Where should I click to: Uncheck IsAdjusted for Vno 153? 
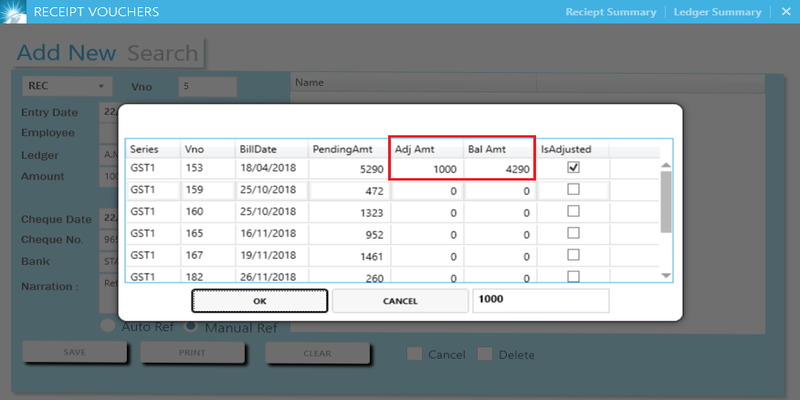point(573,167)
